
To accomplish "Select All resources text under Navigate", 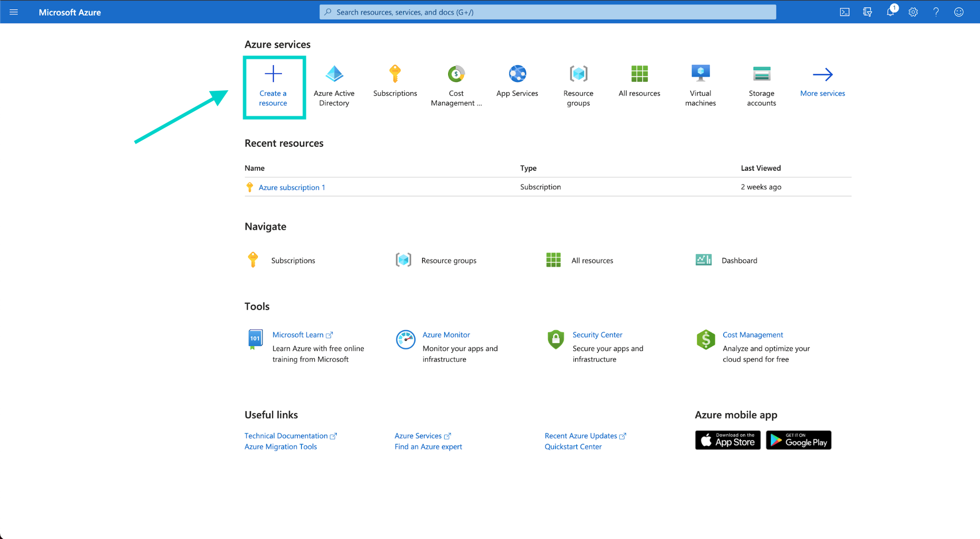I will coord(592,260).
